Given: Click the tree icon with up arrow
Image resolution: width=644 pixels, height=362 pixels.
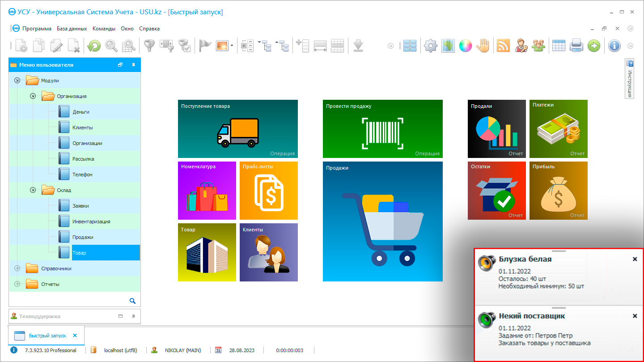Looking at the screenshot, I should (282, 46).
